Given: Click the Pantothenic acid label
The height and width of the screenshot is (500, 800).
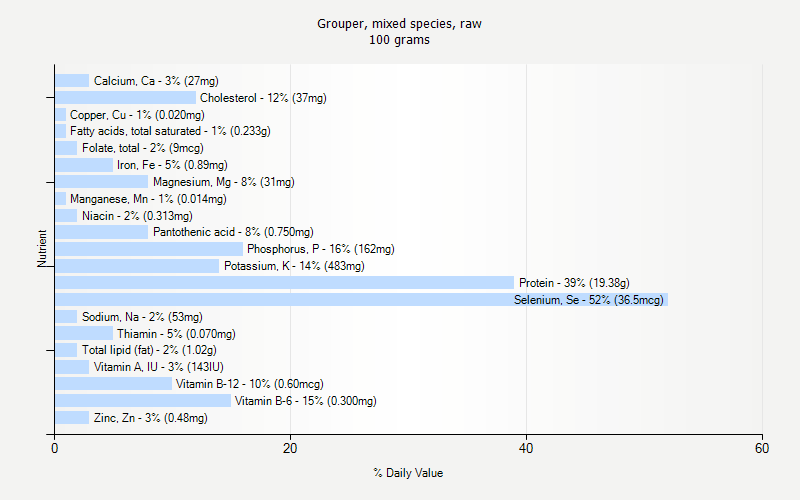Looking at the screenshot, I should (x=233, y=232).
